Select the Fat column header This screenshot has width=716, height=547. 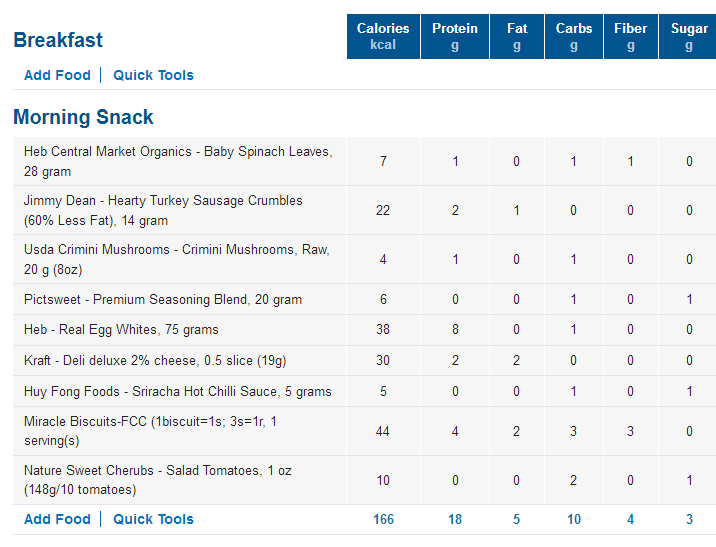coord(517,37)
